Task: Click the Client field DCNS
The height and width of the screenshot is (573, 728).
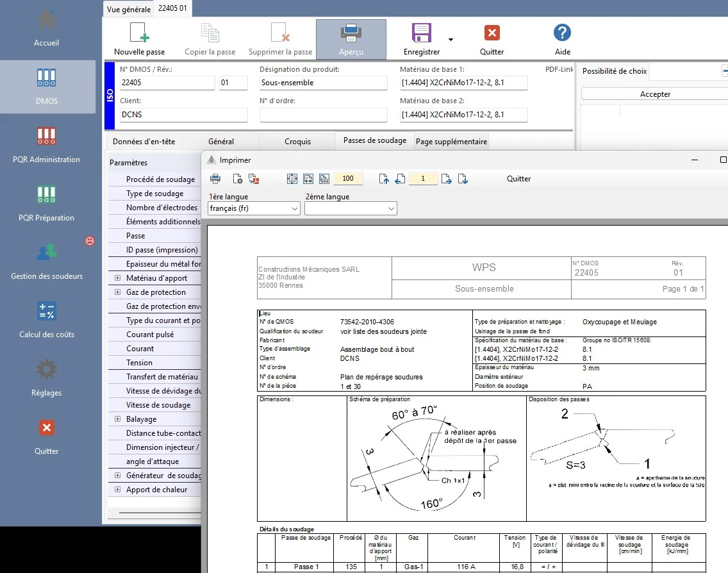Action: tap(183, 115)
